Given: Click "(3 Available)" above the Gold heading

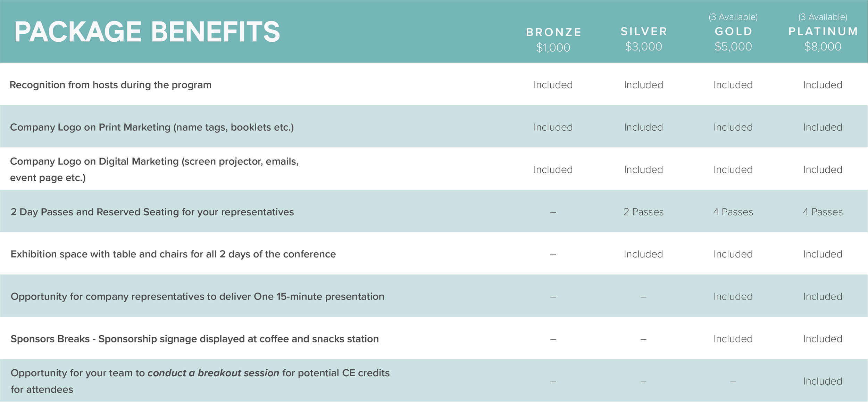Looking at the screenshot, I should 733,17.
